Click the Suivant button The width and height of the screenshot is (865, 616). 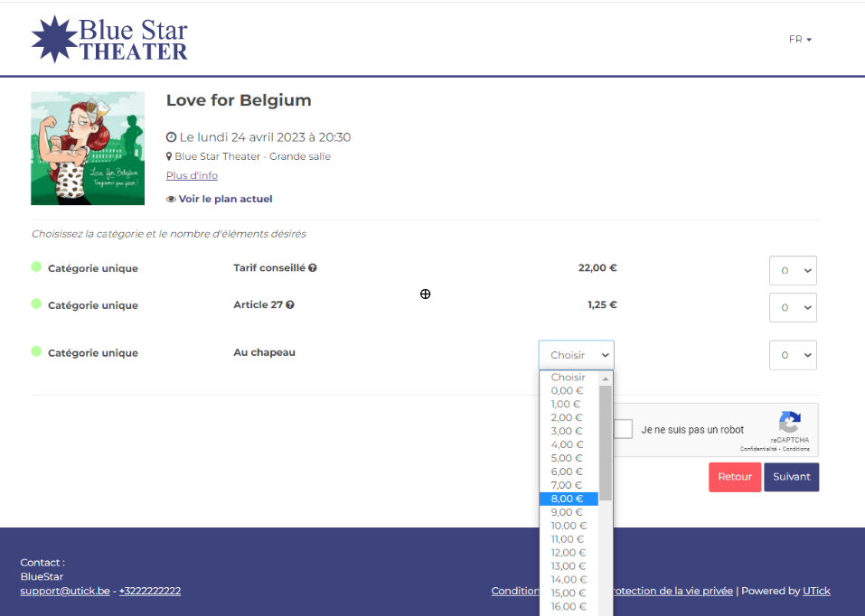point(791,477)
